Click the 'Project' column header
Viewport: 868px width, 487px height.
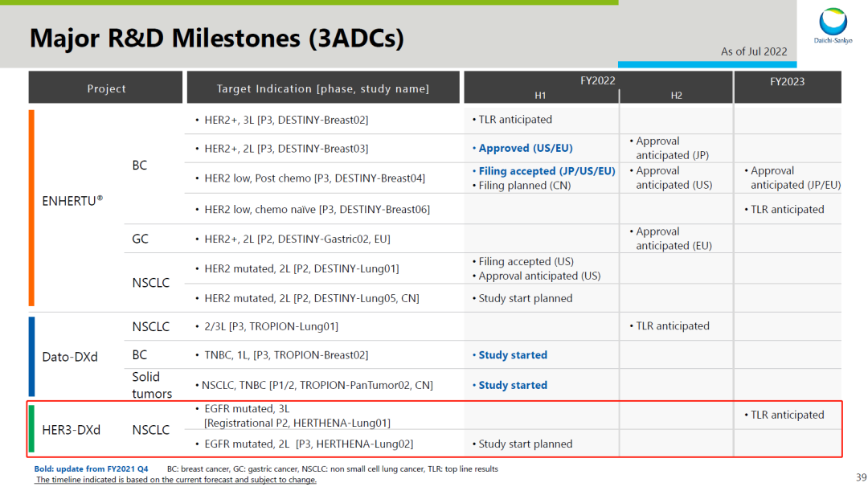click(x=106, y=88)
